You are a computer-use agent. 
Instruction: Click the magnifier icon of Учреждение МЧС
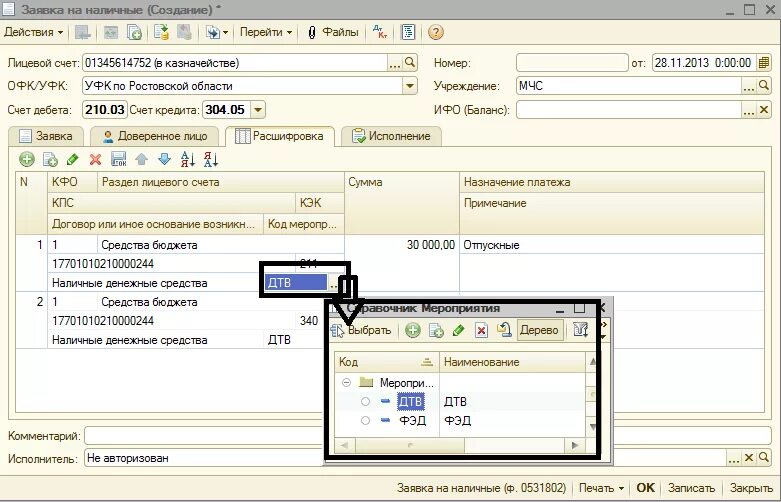(764, 86)
